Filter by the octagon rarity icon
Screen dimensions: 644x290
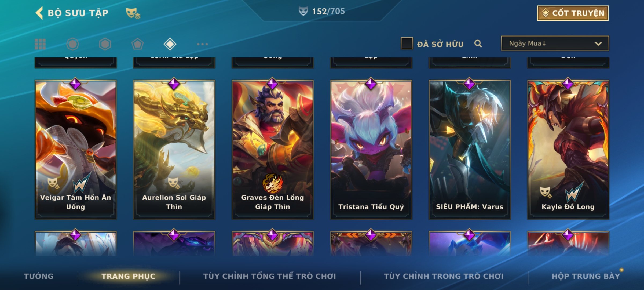(x=73, y=44)
